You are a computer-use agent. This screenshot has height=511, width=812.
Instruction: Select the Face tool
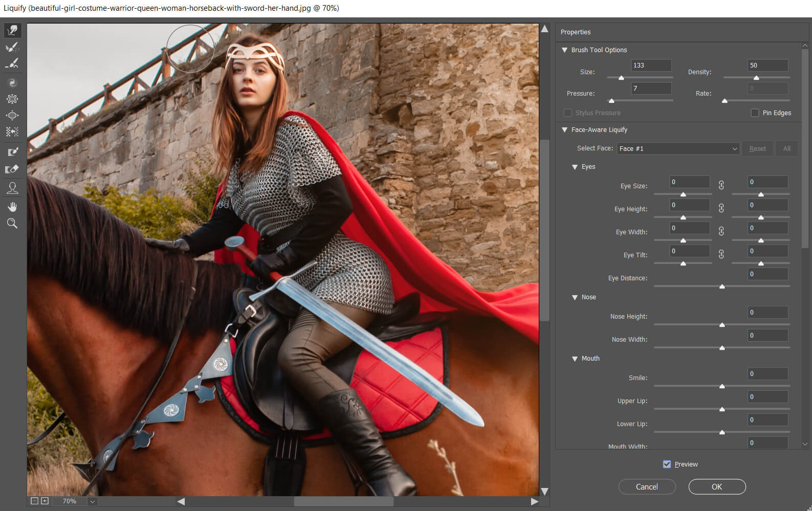[x=12, y=188]
